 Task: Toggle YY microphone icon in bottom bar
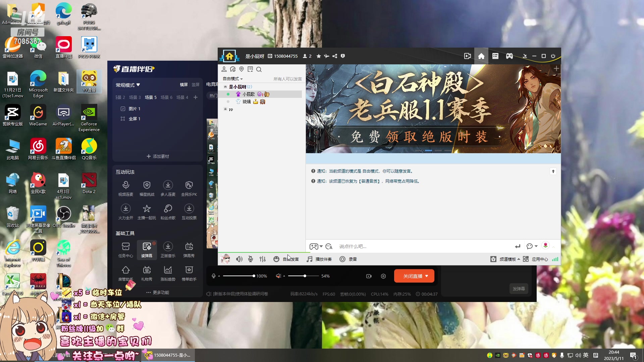tap(251, 259)
